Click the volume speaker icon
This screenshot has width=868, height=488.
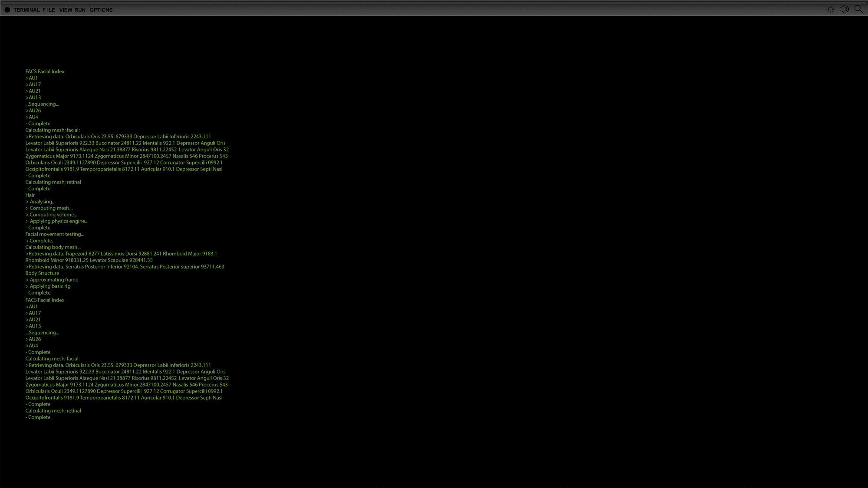pyautogui.click(x=844, y=9)
